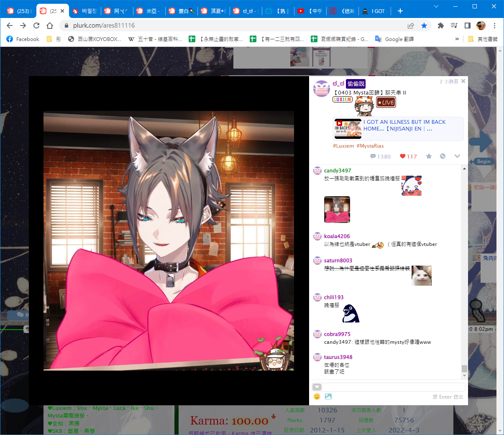Open the image thumbnail in candy3497's reply
504x435 pixels.
(x=337, y=210)
